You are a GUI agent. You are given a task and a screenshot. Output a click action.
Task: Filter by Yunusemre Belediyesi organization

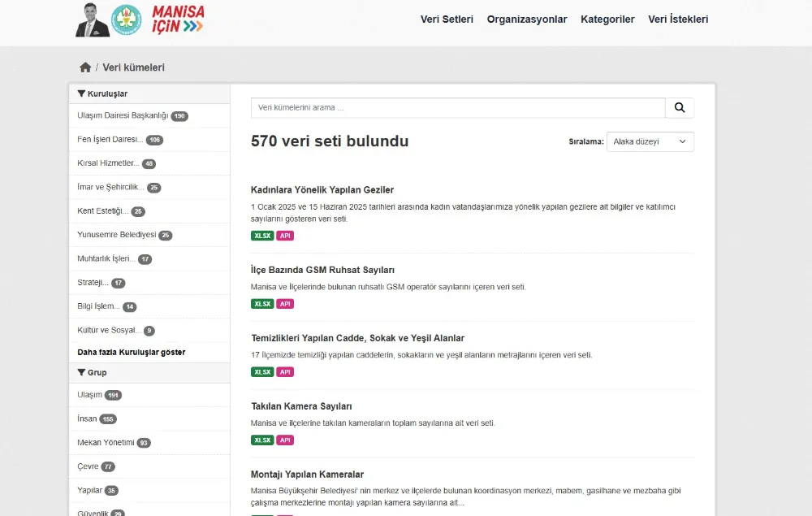point(116,236)
